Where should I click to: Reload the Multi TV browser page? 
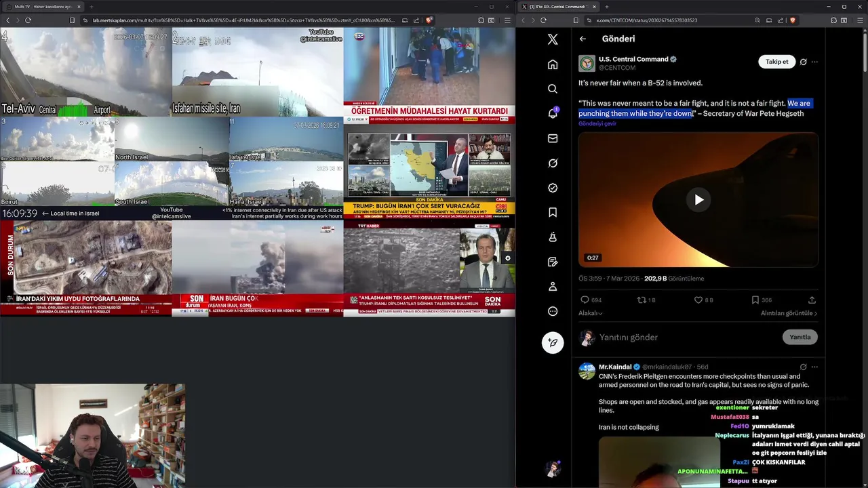[28, 20]
